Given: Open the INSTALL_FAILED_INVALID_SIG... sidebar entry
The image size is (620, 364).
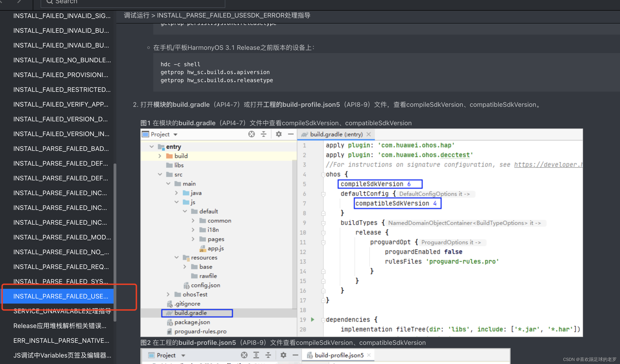Looking at the screenshot, I should pos(62,16).
